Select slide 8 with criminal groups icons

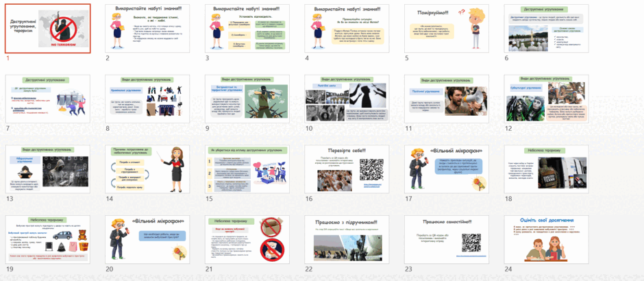[147, 99]
